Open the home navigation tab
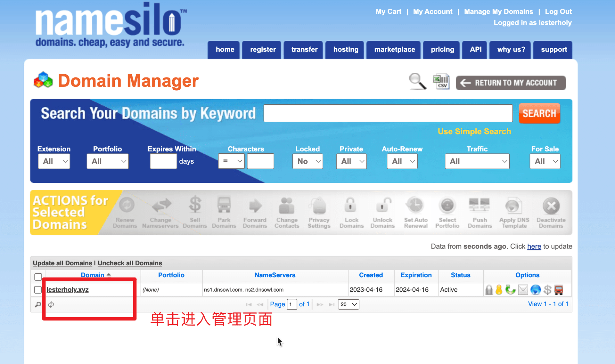Image resolution: width=615 pixels, height=364 pixels. 224,50
